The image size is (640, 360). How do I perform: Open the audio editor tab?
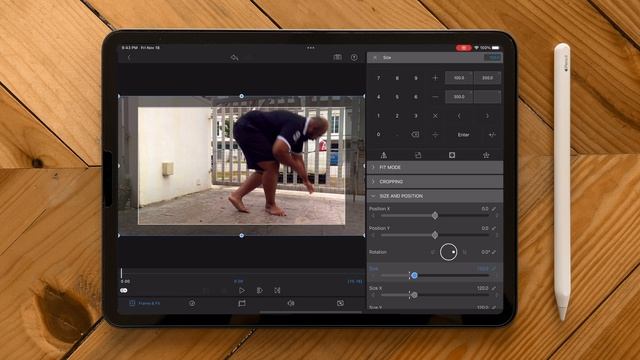click(x=291, y=303)
